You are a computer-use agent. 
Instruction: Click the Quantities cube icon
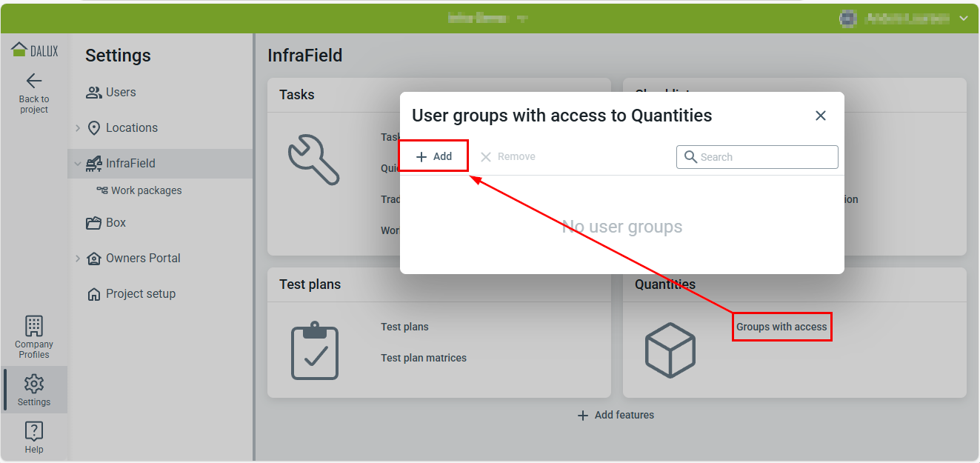click(670, 350)
